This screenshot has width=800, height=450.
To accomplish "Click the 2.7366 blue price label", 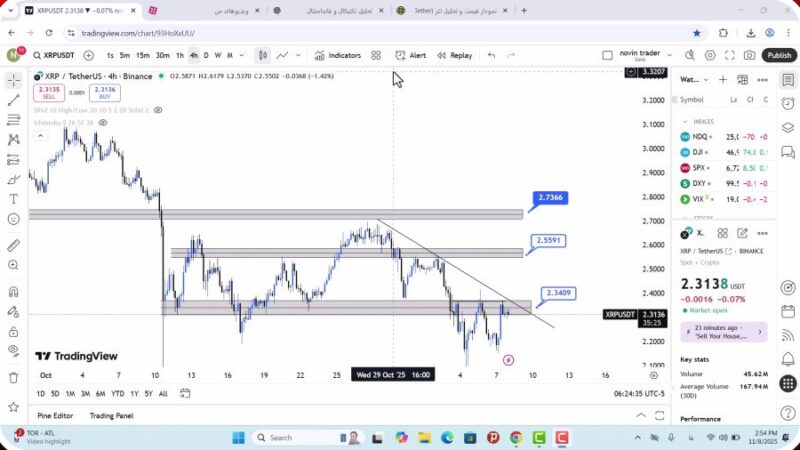I will (x=551, y=198).
